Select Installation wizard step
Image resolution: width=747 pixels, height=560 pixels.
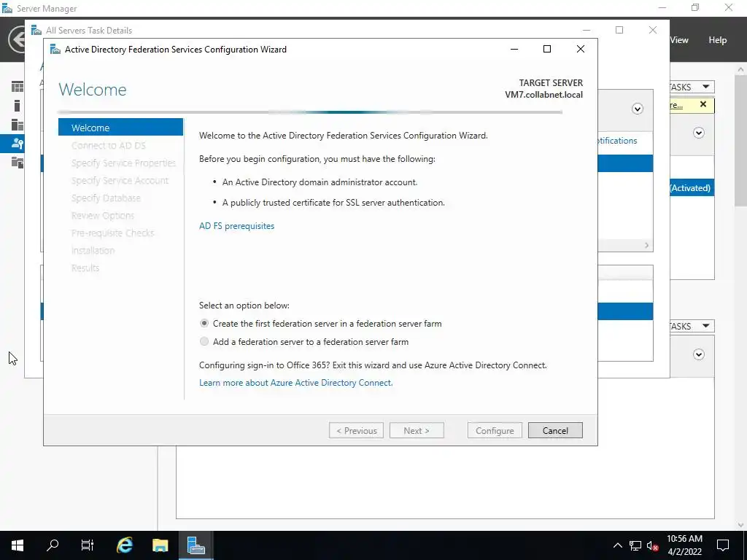point(93,251)
